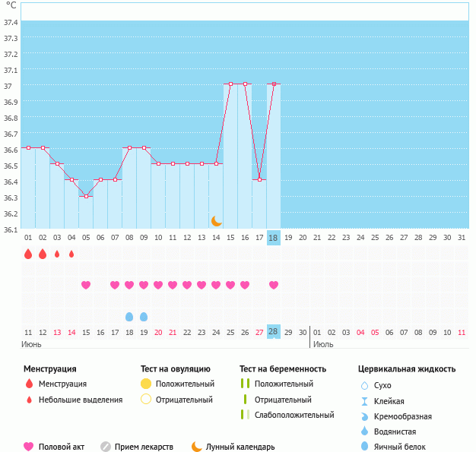Click the moon icon on day 14
The image size is (476, 452).
click(217, 220)
